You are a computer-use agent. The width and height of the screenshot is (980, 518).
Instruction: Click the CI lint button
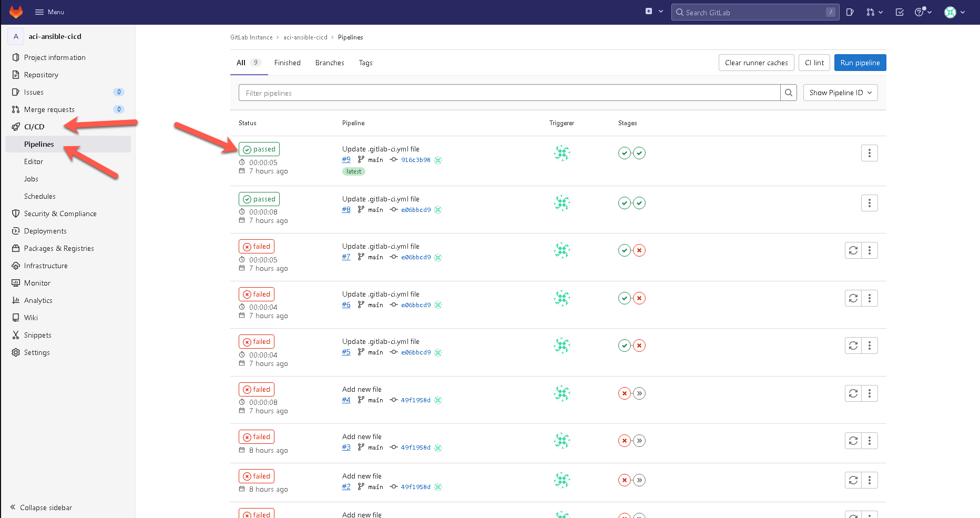tap(814, 63)
